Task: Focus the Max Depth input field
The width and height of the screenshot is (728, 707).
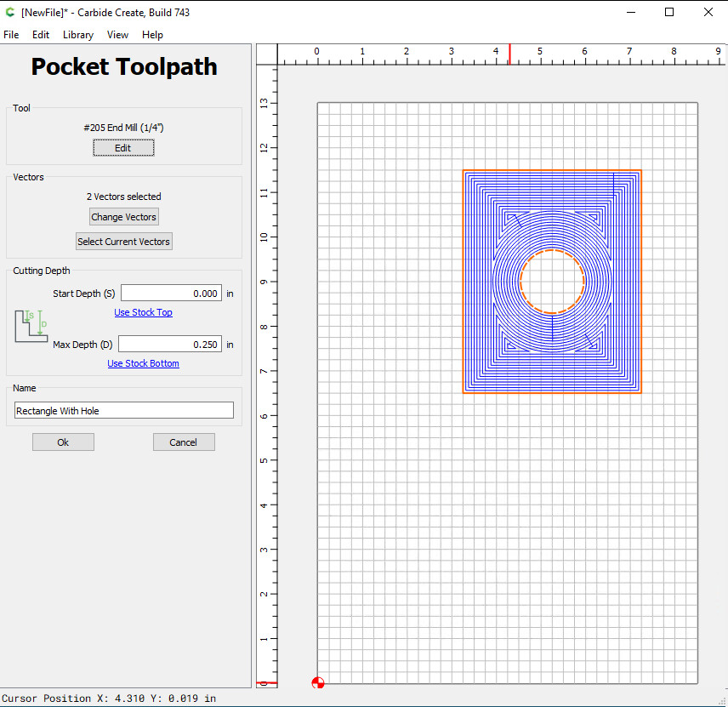Action: tap(170, 345)
